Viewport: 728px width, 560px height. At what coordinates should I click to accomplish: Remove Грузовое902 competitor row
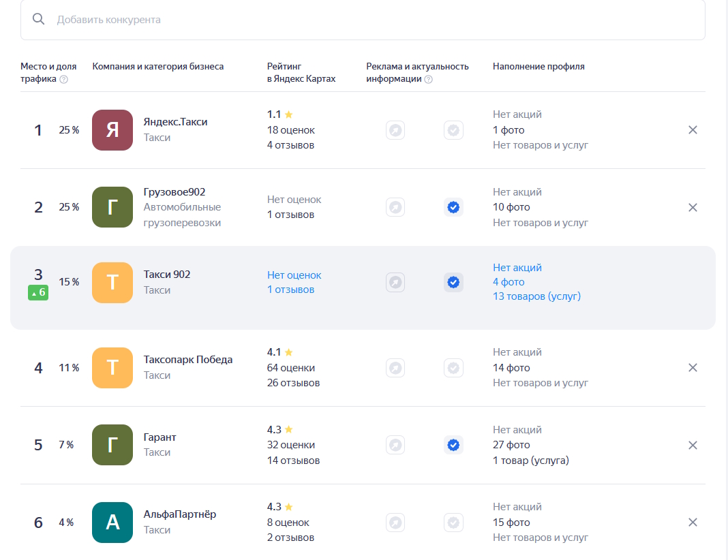click(x=693, y=207)
